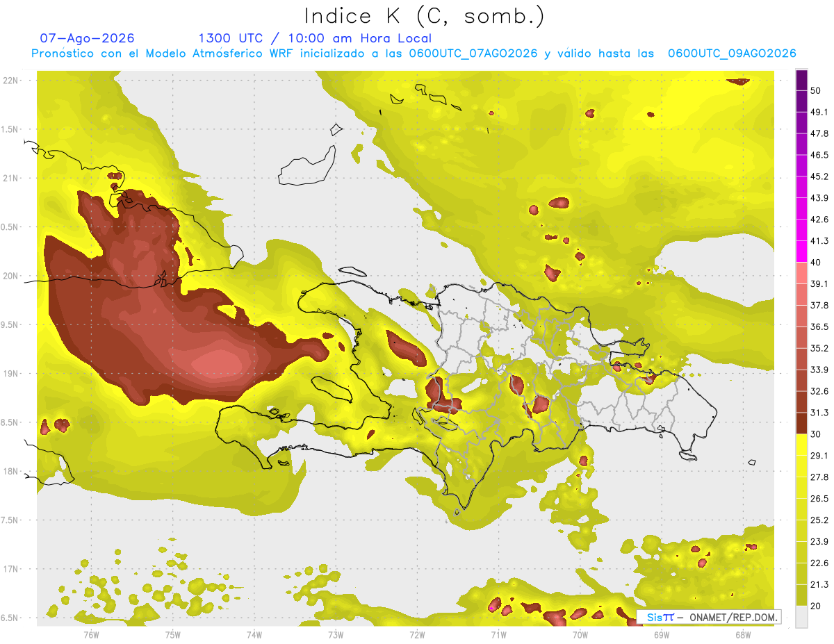Viewport: 834px width, 644px height.
Task: Pick the gray colorbar swatch below 20
Action: (x=801, y=617)
